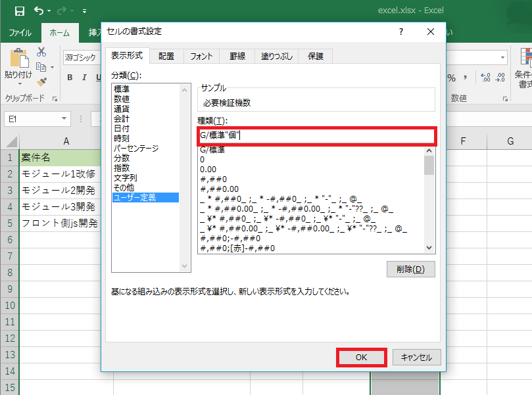Select パーセンテージ in category list
The width and height of the screenshot is (532, 395).
pyautogui.click(x=145, y=148)
